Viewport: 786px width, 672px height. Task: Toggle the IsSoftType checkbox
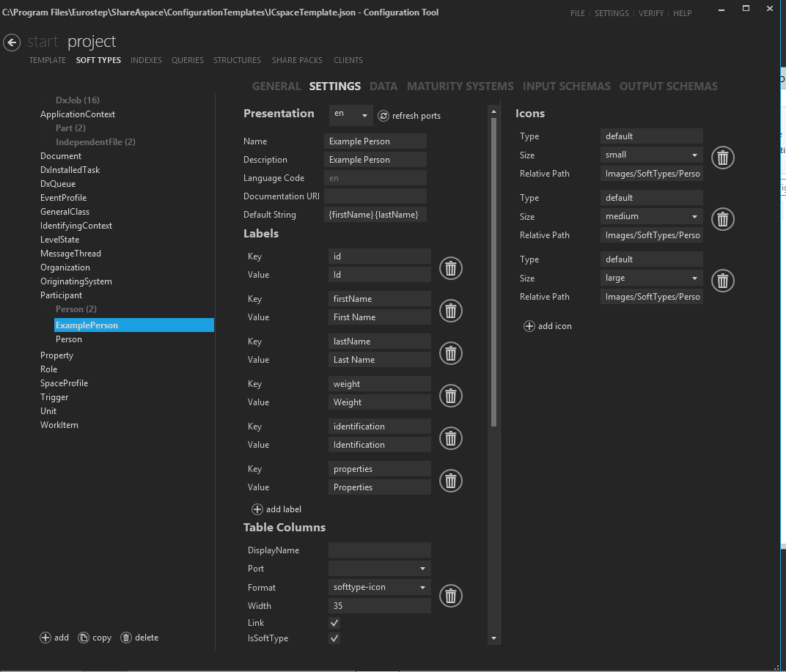pyautogui.click(x=334, y=638)
